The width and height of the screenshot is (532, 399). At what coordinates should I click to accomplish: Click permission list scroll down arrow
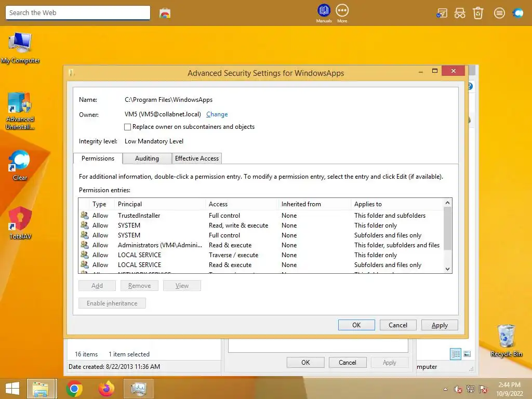[447, 269]
